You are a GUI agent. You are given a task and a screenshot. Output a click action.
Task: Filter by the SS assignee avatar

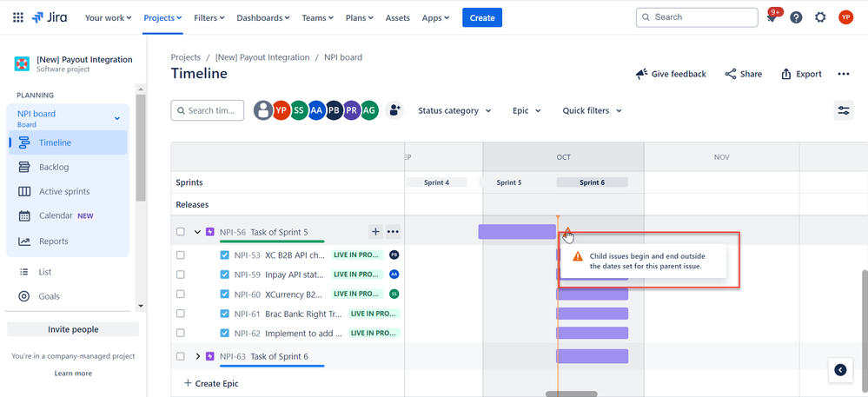[x=298, y=110]
